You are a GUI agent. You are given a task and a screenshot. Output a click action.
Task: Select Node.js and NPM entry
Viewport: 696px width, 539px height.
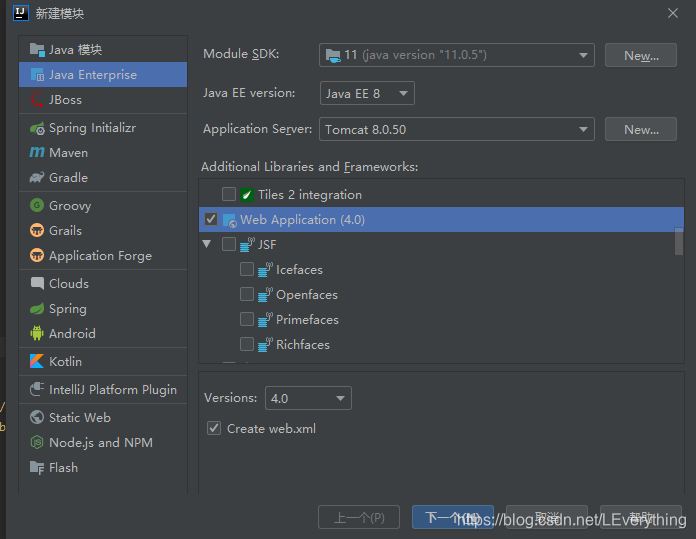103,442
